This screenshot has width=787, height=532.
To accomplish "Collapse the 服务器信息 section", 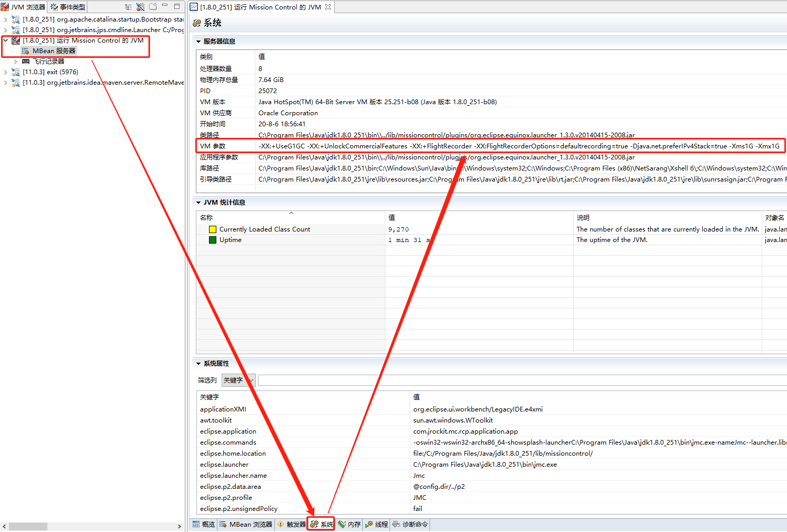I will coord(198,41).
